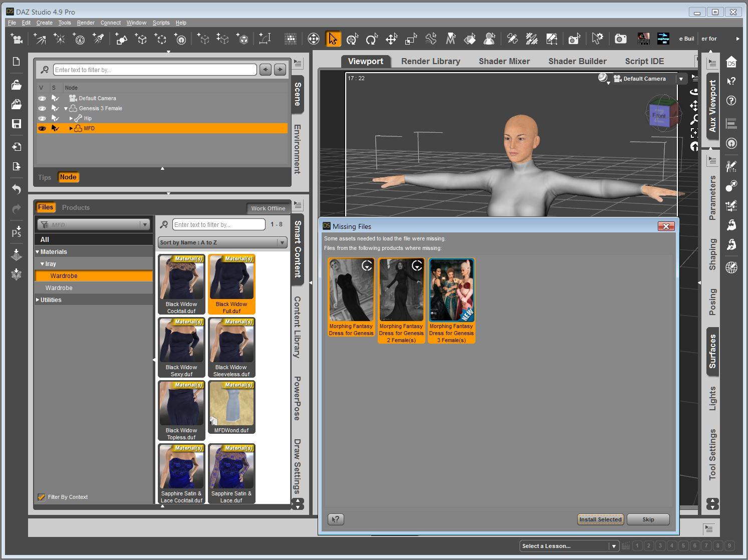Toggle selectable arrow for the Hip node
The height and width of the screenshot is (560, 748).
(55, 118)
